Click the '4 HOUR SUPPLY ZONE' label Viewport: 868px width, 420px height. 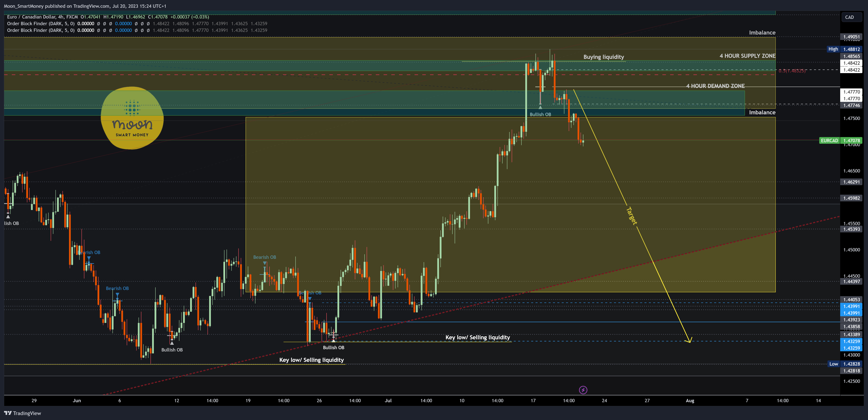747,56
